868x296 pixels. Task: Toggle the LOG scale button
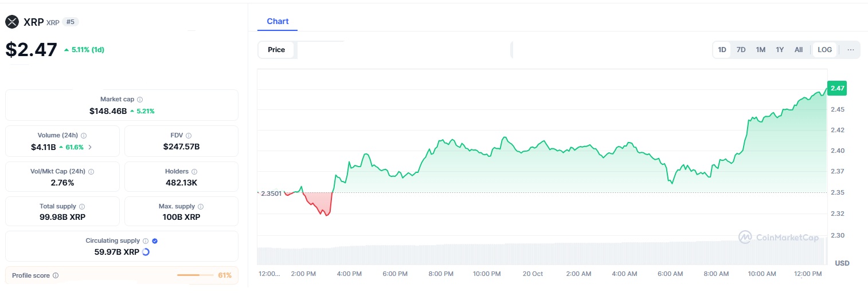pos(824,50)
